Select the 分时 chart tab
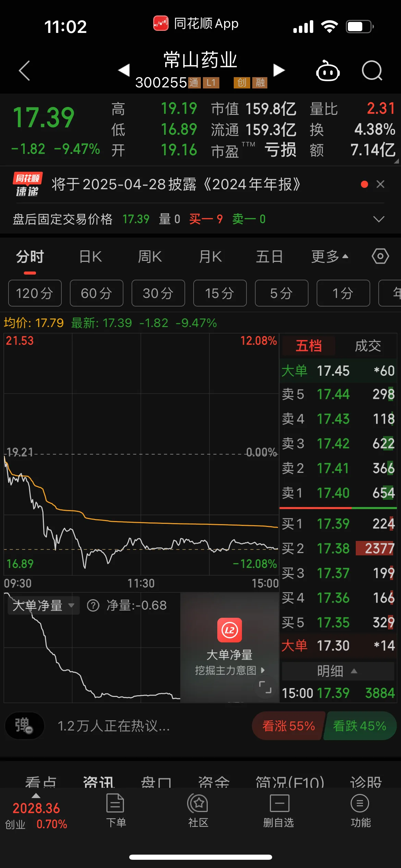 click(x=30, y=257)
